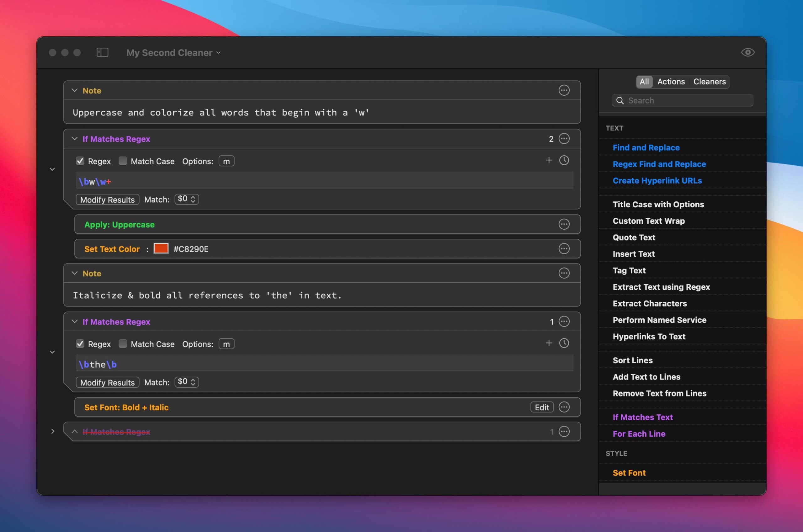Click search magnifier icon in actions panel
This screenshot has width=803, height=532.
pos(620,100)
